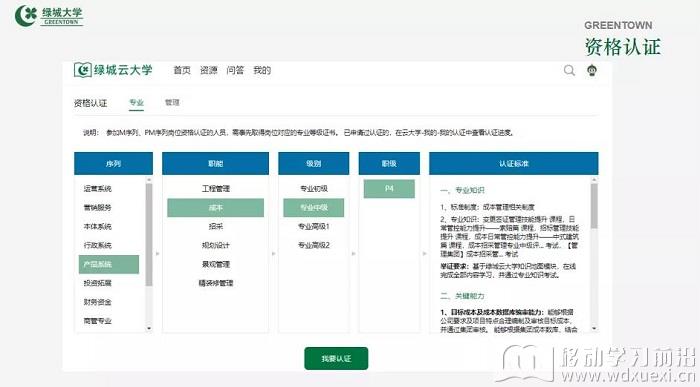Click the 序列 list scroll-down arrow
This screenshot has height=387, width=700.
point(149,329)
